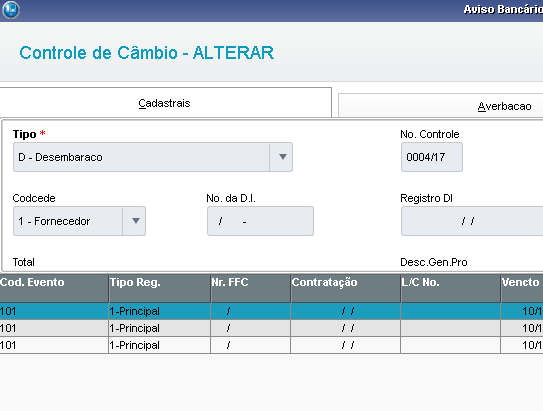Click the Registro DI date field

point(472,221)
